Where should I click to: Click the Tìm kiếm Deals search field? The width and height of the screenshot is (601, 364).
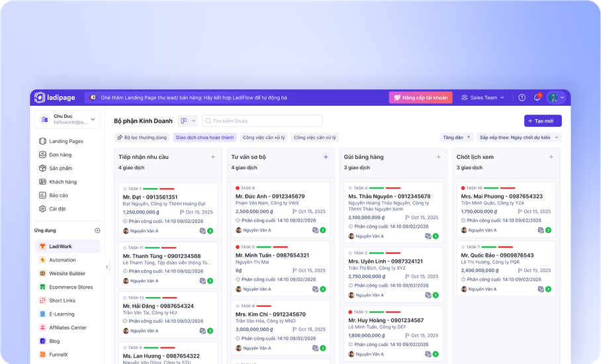pos(262,121)
